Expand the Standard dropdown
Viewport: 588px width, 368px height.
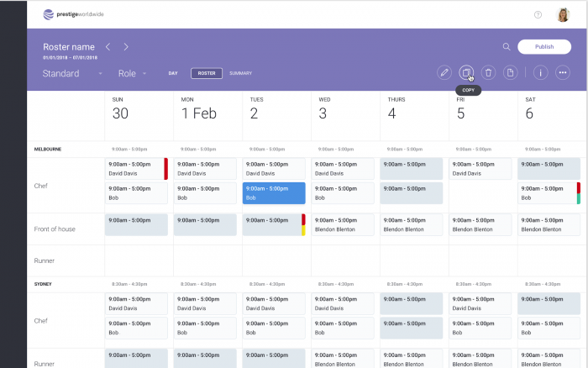[x=72, y=74]
